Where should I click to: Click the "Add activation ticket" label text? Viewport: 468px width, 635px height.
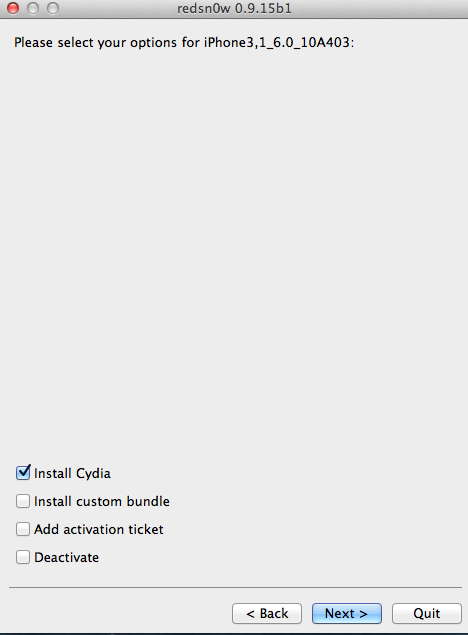(99, 529)
